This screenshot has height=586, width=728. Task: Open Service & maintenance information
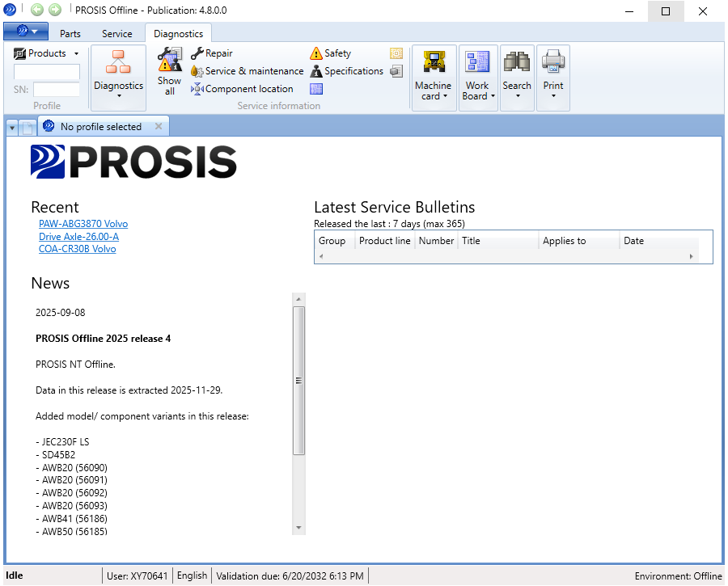(197, 71)
